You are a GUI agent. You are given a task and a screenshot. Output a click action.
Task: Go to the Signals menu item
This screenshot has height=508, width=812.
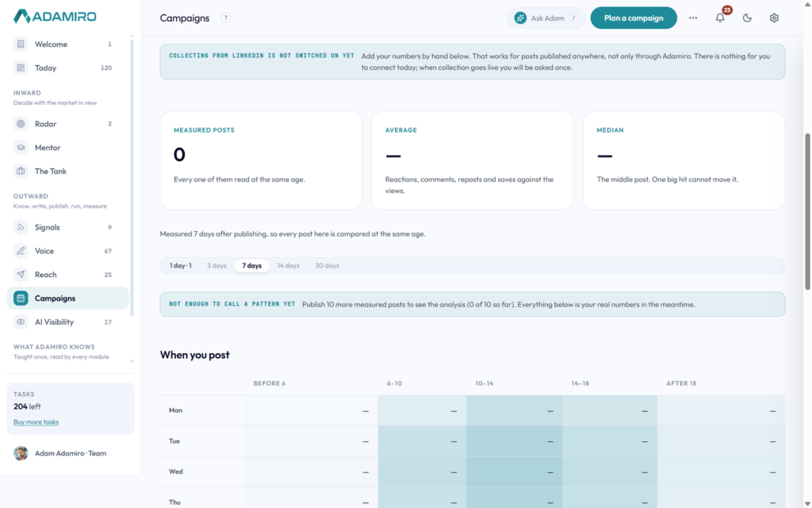click(x=68, y=227)
